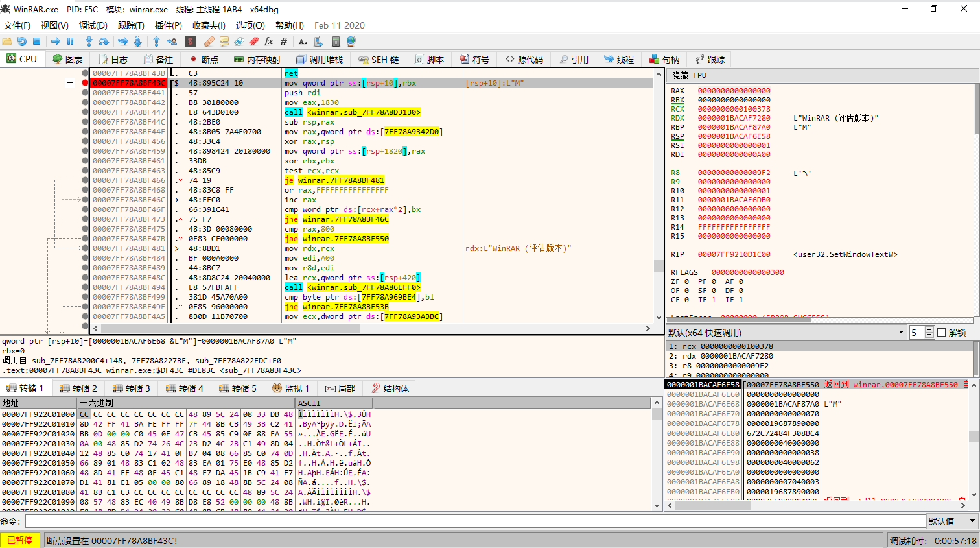980x548 pixels.
Task: Open the 调试(D) menu
Action: coord(93,25)
